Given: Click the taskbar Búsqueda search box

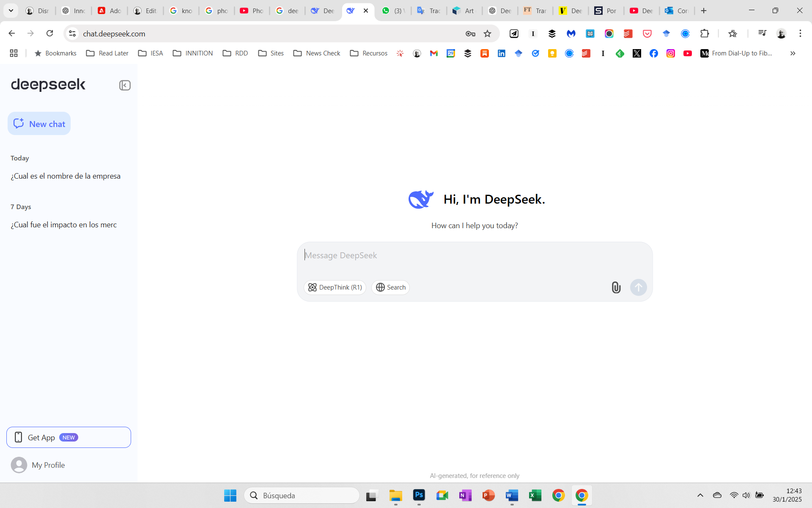Looking at the screenshot, I should coord(302,495).
